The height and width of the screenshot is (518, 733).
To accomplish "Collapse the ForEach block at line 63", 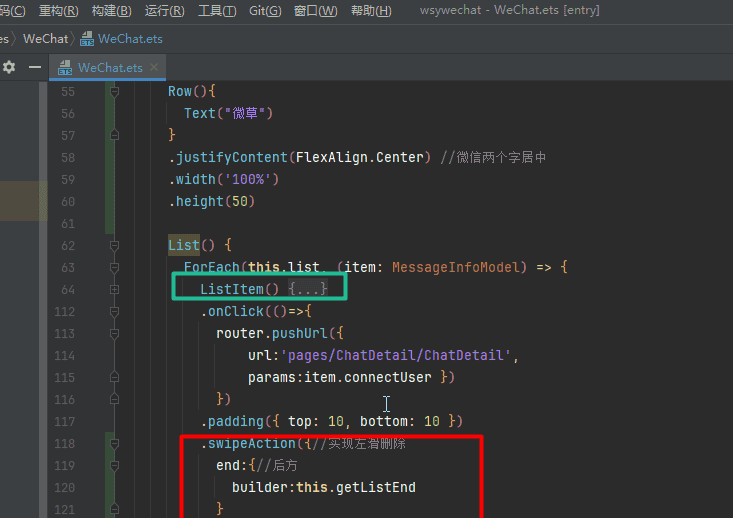I will [114, 267].
